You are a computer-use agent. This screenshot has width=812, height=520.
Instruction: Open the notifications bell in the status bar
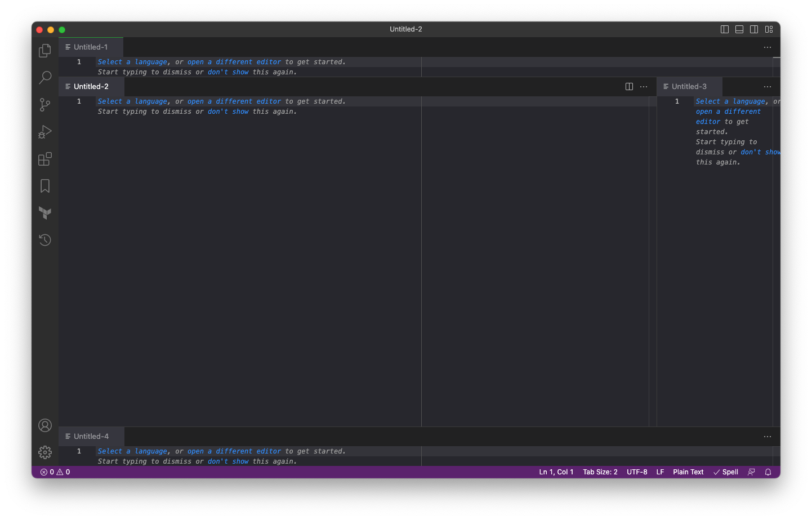[768, 472]
